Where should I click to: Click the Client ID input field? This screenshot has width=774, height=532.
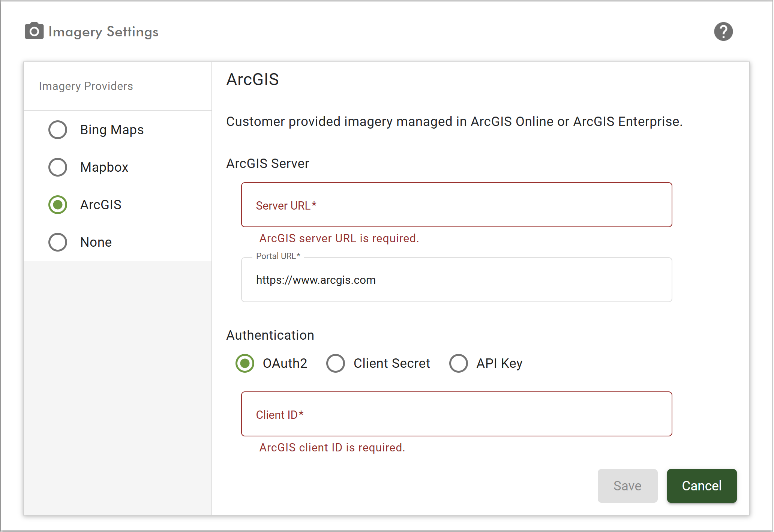tap(456, 414)
